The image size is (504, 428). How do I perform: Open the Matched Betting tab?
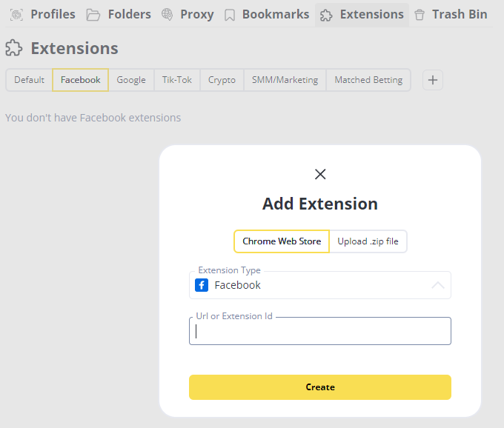368,80
